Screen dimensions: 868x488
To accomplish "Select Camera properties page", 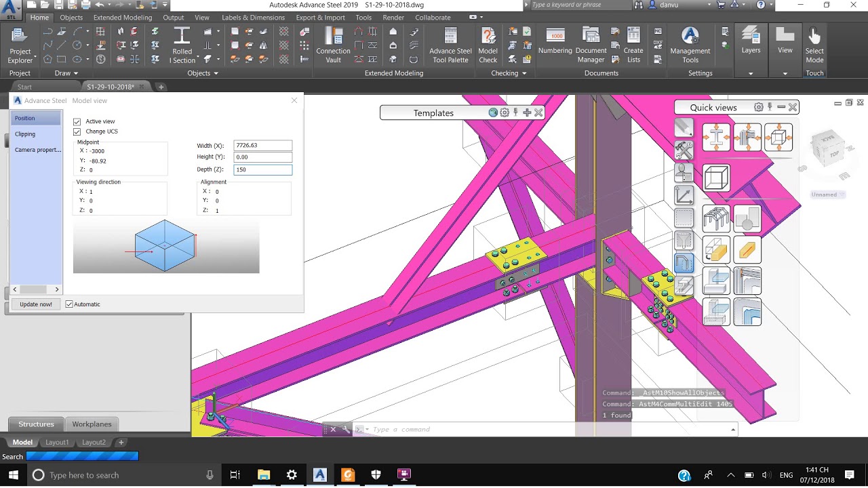I will (x=38, y=150).
